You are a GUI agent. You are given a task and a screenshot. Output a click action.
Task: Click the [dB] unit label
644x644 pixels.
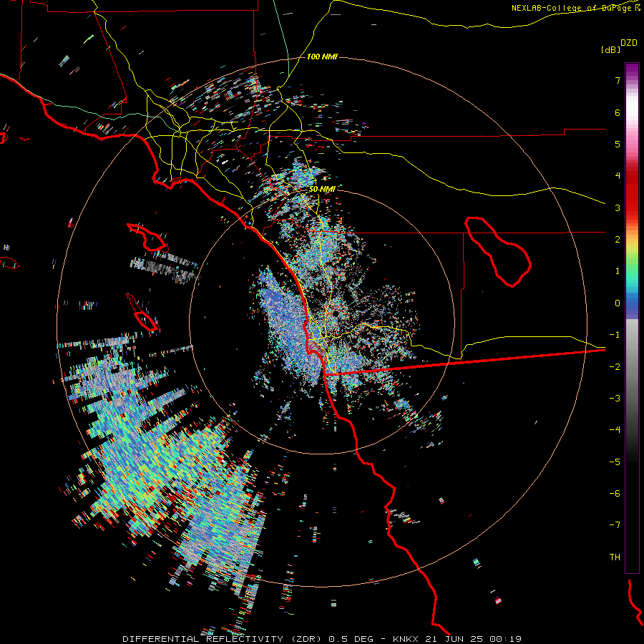[610, 50]
